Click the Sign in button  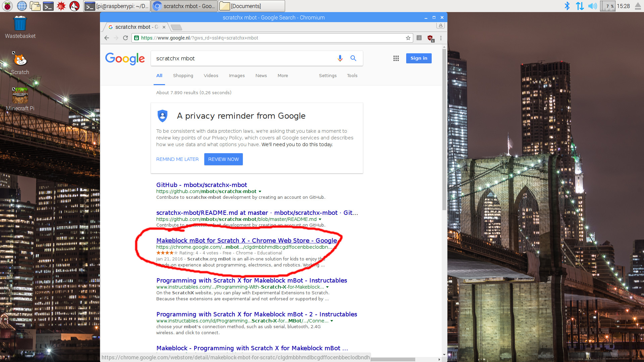tap(419, 58)
